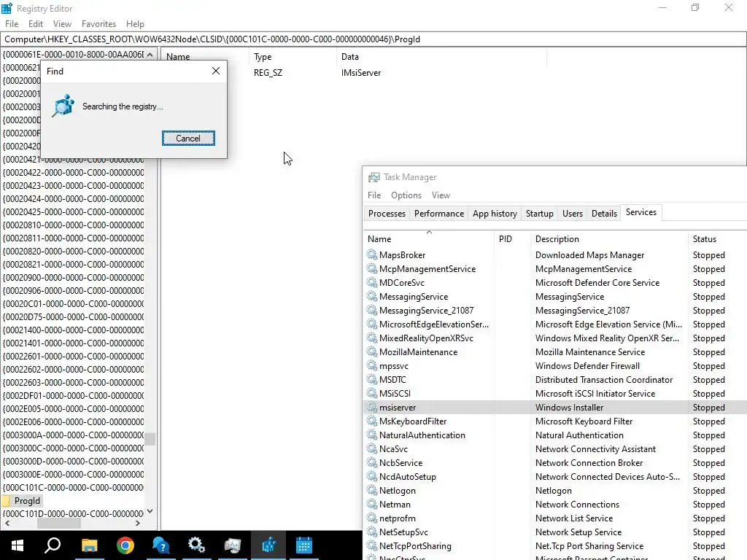Click gear icon of MozillaMaintenance service

tap(372, 351)
